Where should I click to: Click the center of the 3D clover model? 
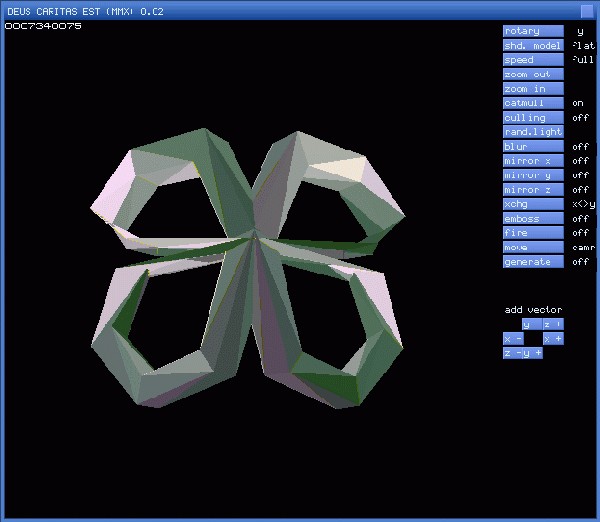[x=252, y=237]
